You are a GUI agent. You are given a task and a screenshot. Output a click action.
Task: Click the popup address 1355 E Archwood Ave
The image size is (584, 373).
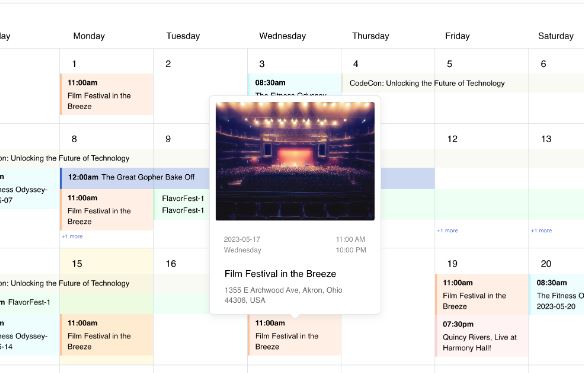[283, 295]
